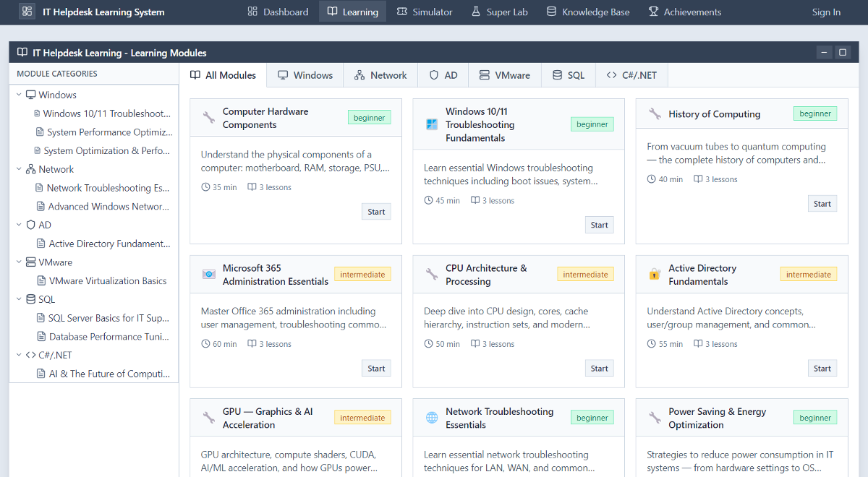Collapse the Windows category in the module tree
Viewport: 868px width, 477px height.
point(20,95)
